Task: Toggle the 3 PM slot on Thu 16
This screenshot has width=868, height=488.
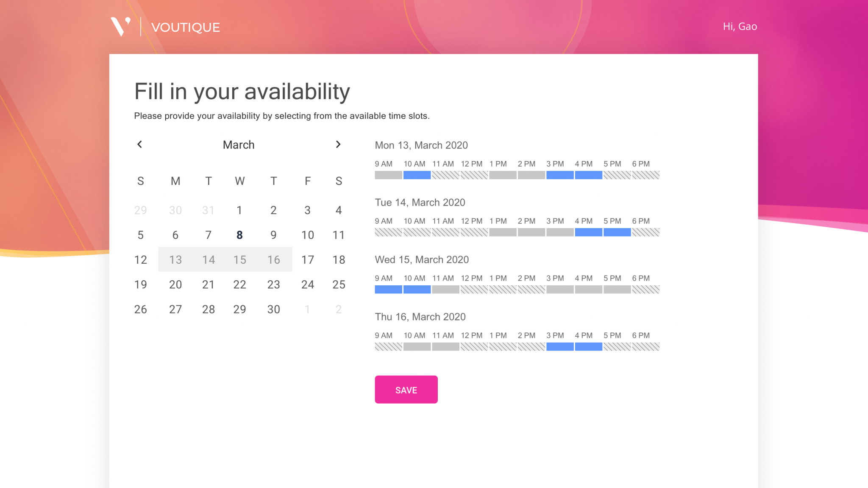Action: tap(560, 346)
